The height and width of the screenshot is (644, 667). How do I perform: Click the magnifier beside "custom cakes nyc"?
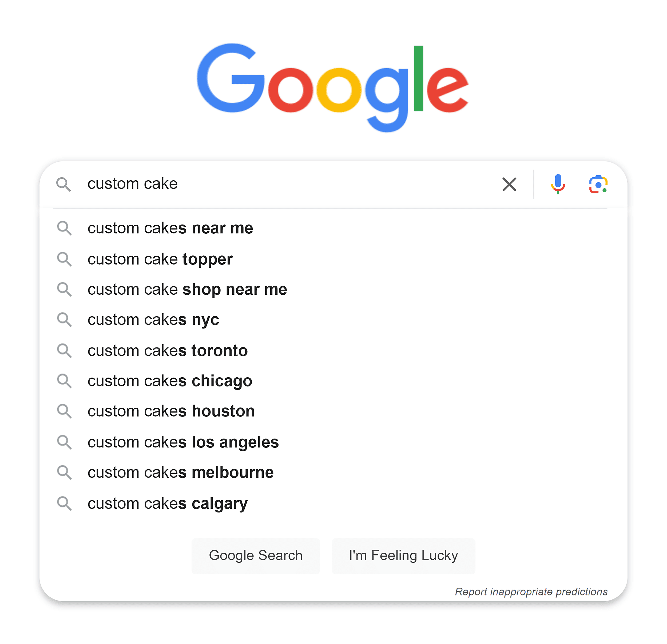(x=65, y=320)
